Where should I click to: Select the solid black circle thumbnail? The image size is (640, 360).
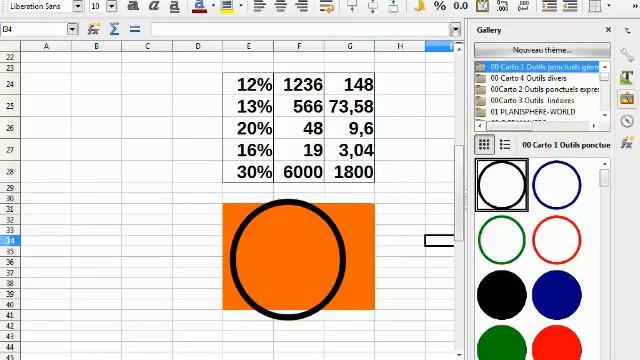(502, 295)
